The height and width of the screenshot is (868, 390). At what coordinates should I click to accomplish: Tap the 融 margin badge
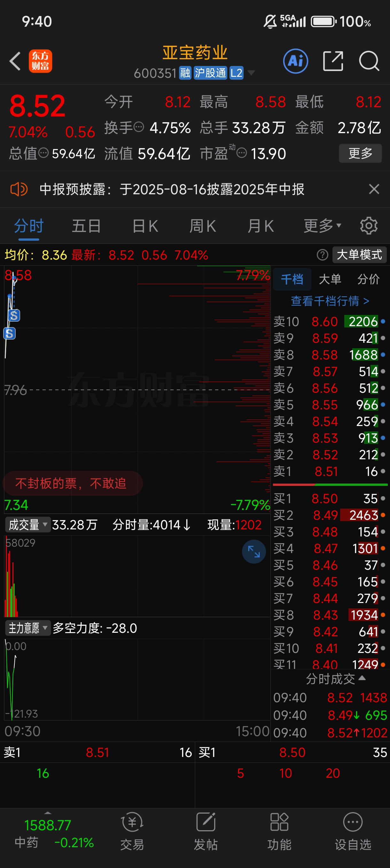point(185,73)
